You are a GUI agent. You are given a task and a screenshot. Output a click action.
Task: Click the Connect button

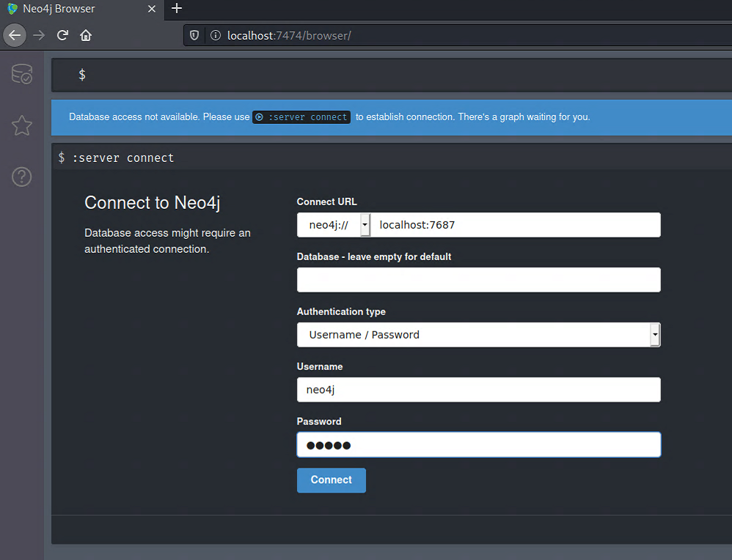(x=331, y=480)
